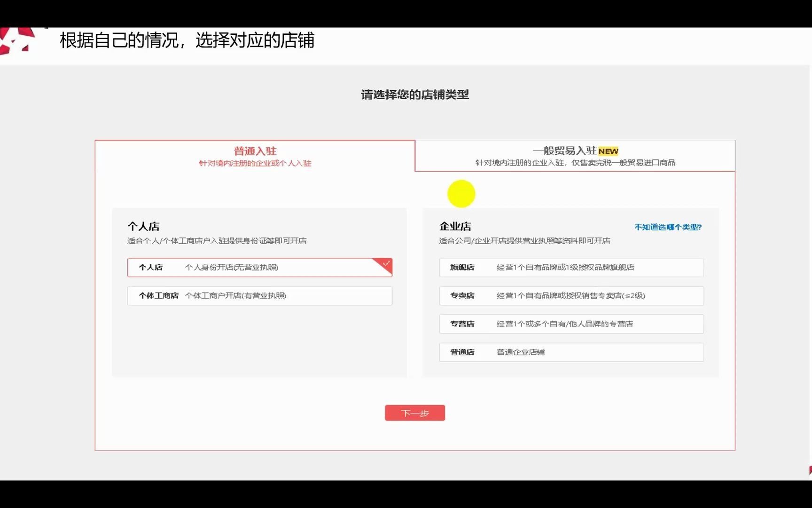The image size is (812, 508).
Task: Click the slide title 根据自己的情况，选择对应的店铺
Action: pos(187,40)
